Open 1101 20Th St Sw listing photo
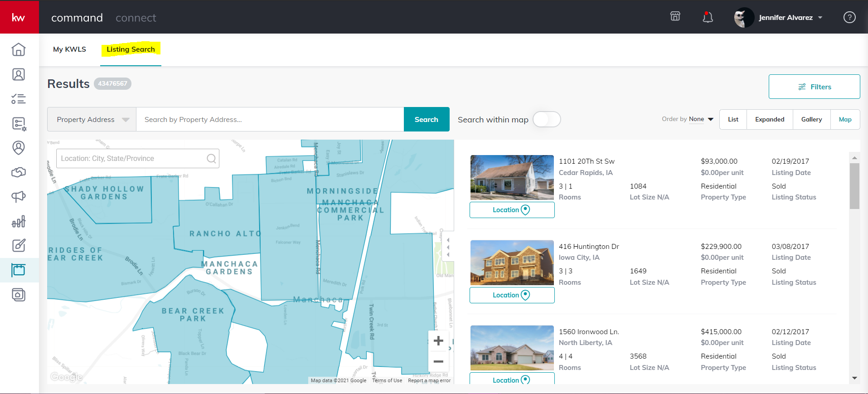868x394 pixels. tap(512, 178)
